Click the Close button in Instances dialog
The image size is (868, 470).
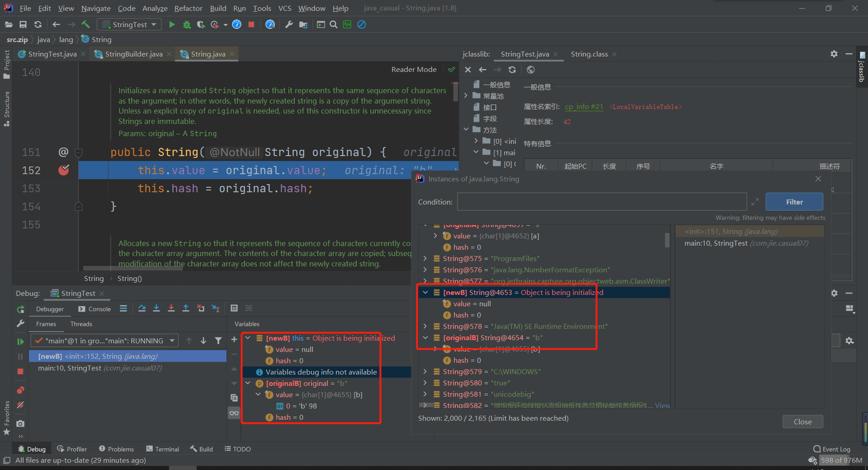pos(802,422)
